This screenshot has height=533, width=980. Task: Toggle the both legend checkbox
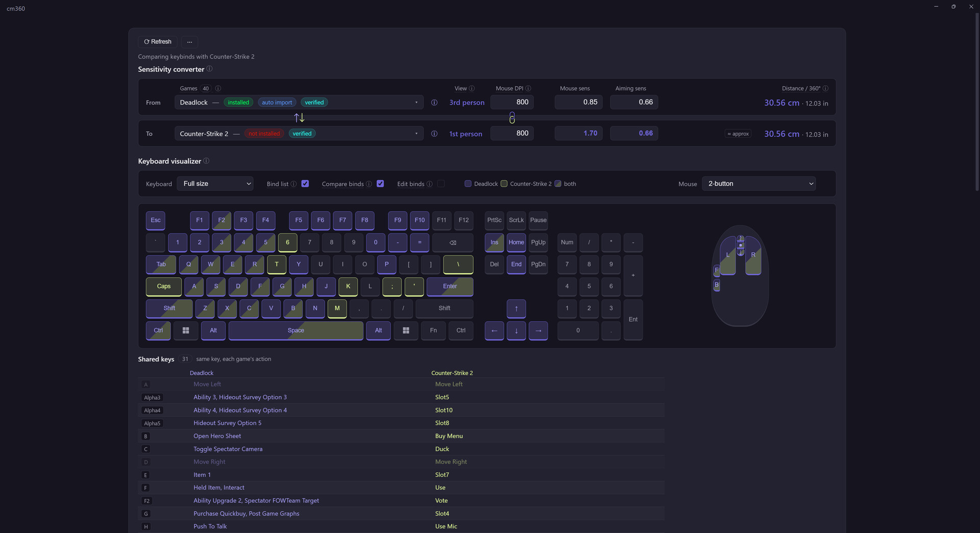point(558,184)
